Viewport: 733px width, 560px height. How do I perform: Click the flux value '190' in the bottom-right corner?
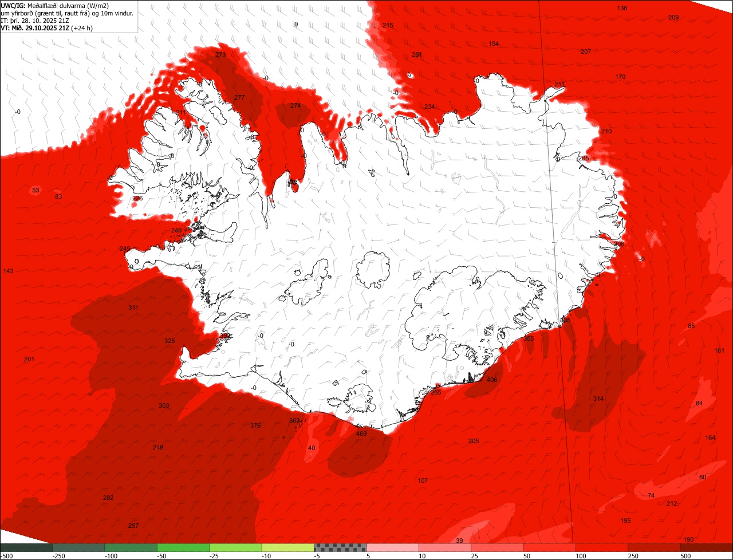689,540
